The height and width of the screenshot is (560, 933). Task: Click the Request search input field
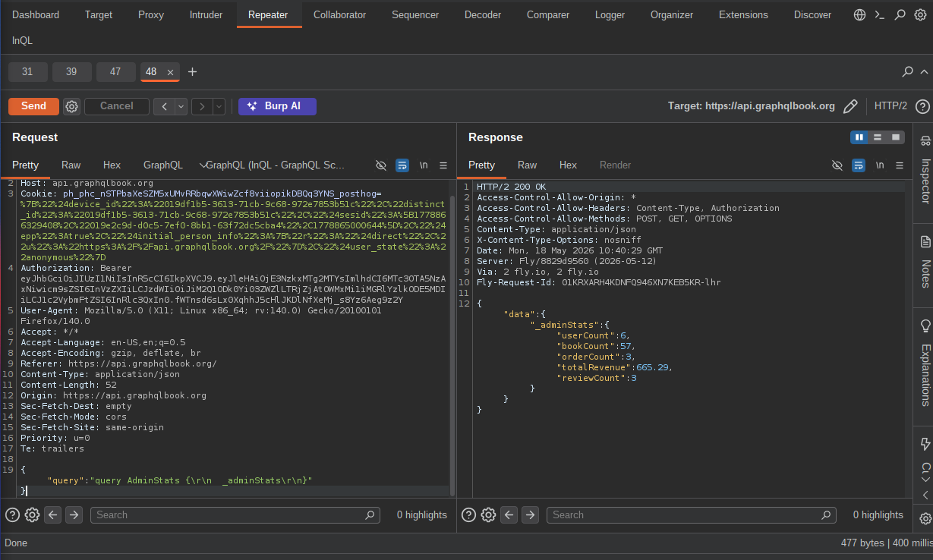pos(235,514)
